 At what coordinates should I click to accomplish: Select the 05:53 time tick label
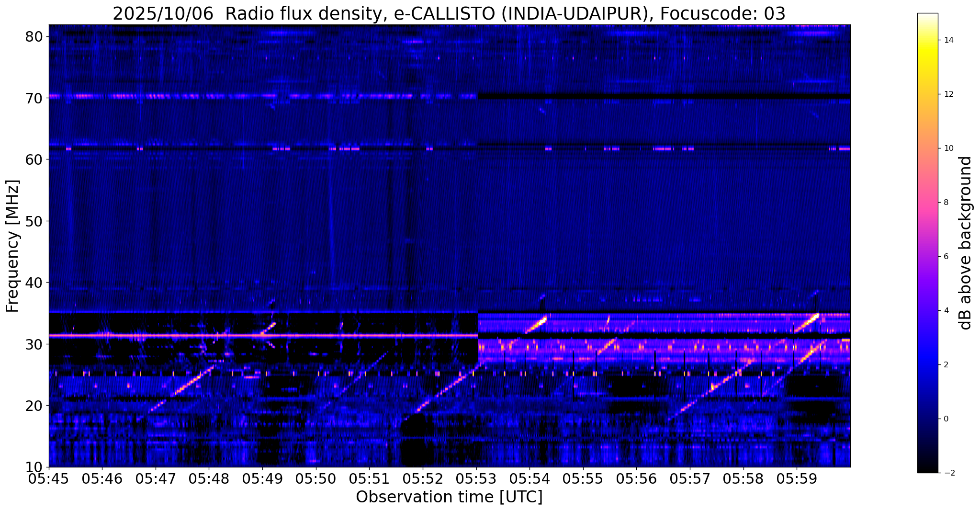pos(476,479)
